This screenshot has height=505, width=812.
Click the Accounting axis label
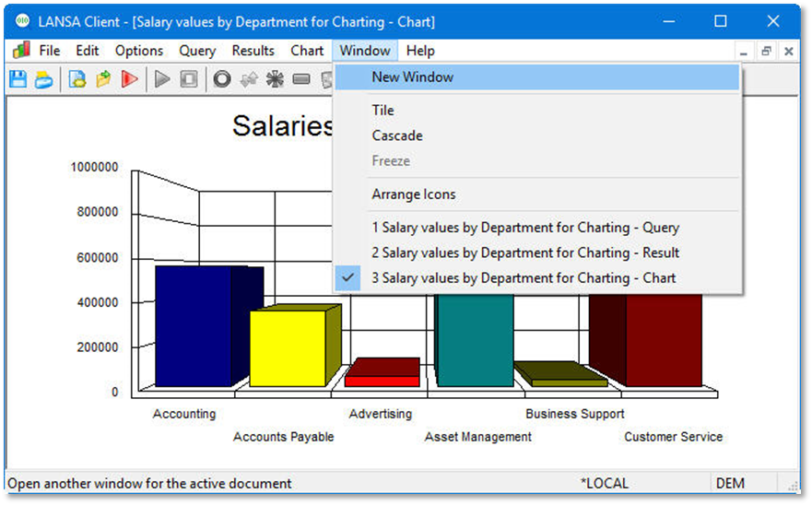point(184,414)
